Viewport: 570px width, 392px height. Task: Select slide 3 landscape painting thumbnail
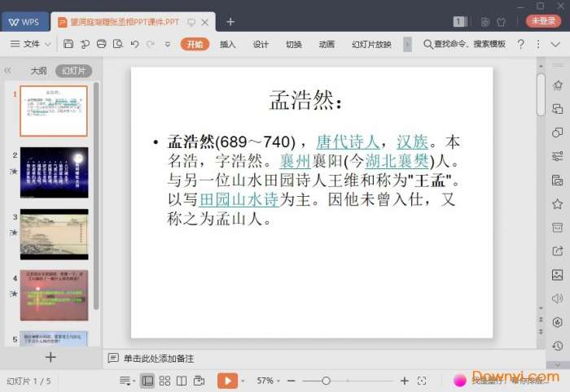point(55,234)
